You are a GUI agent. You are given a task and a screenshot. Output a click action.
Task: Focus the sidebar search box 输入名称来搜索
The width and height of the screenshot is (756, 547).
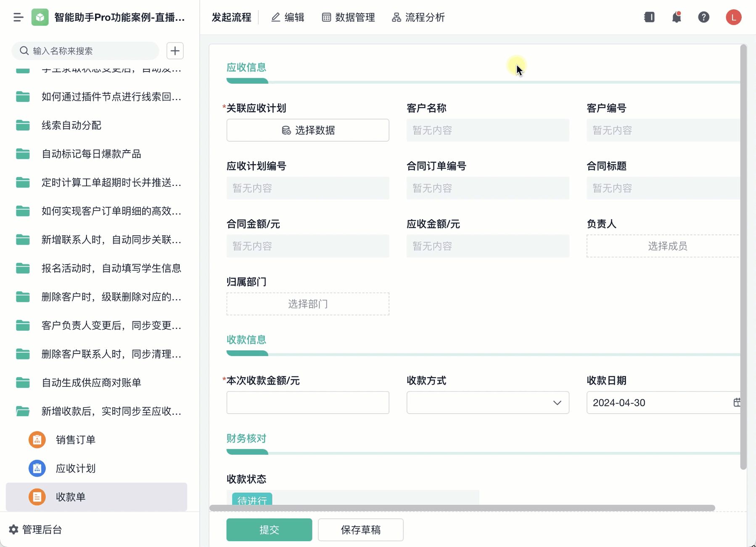click(85, 51)
